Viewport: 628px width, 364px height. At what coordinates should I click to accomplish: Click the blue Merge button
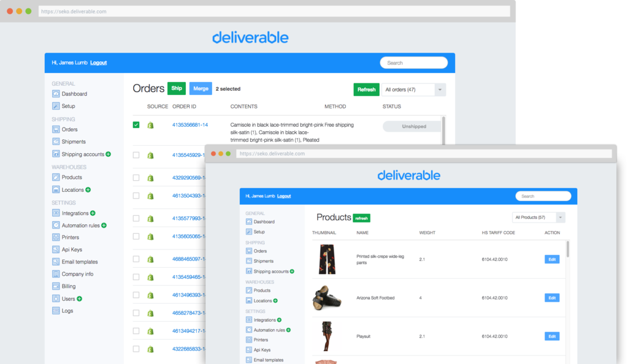pos(201,88)
